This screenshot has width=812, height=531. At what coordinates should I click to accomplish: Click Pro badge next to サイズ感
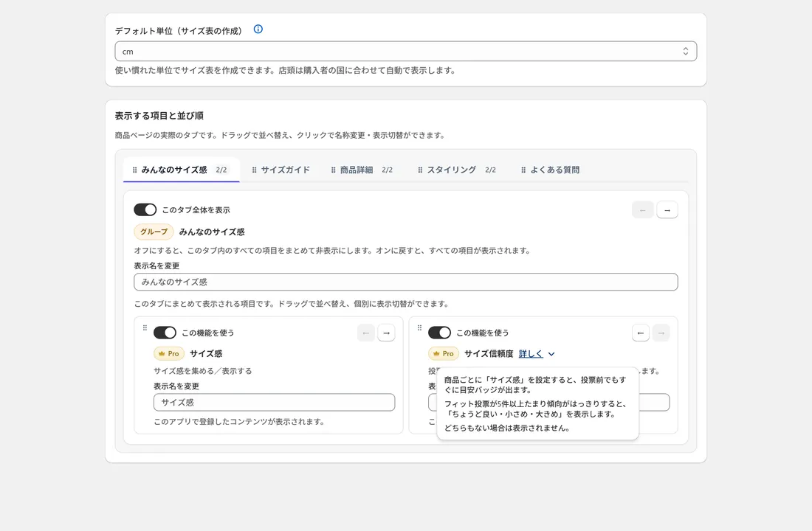coord(169,353)
